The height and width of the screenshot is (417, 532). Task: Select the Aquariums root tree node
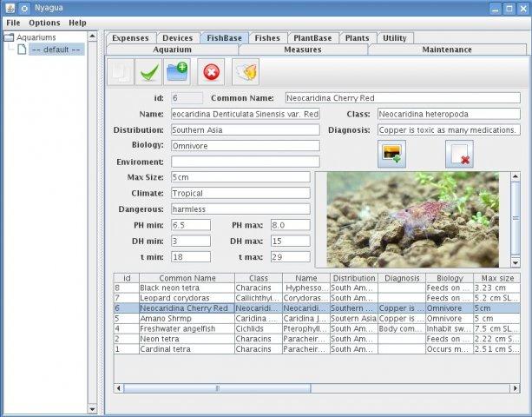pyautogui.click(x=36, y=37)
